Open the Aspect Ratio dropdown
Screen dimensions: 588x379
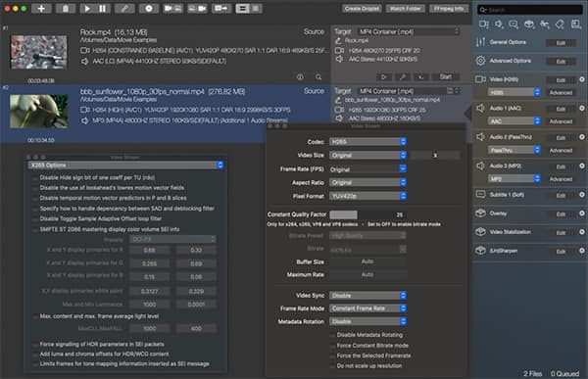(367, 182)
